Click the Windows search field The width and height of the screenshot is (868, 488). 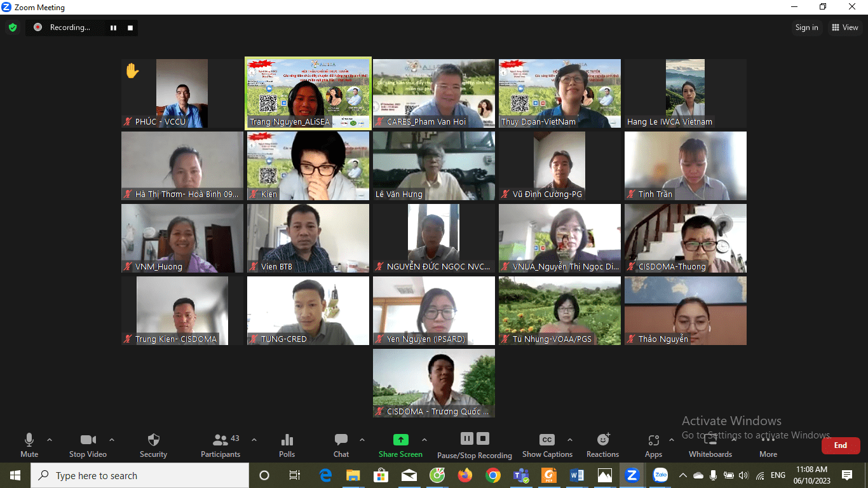140,475
